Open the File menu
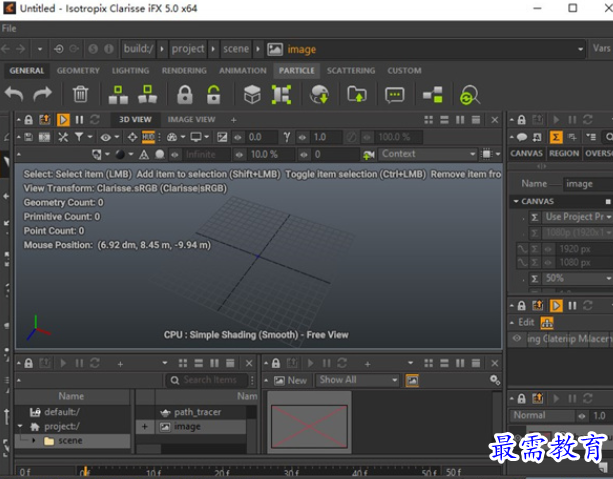 [x=9, y=28]
